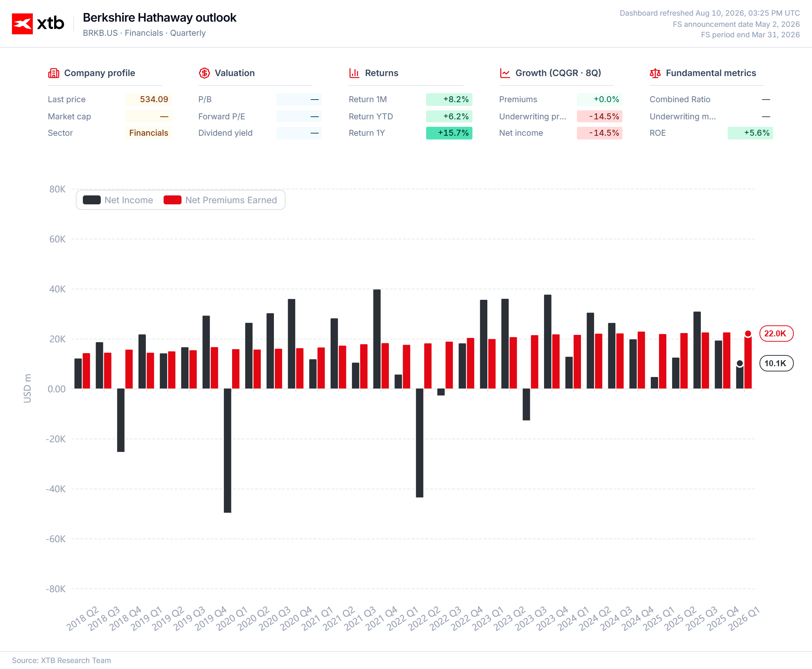Image resolution: width=812 pixels, height=669 pixels.
Task: Click the Company profile building icon
Action: [x=54, y=73]
